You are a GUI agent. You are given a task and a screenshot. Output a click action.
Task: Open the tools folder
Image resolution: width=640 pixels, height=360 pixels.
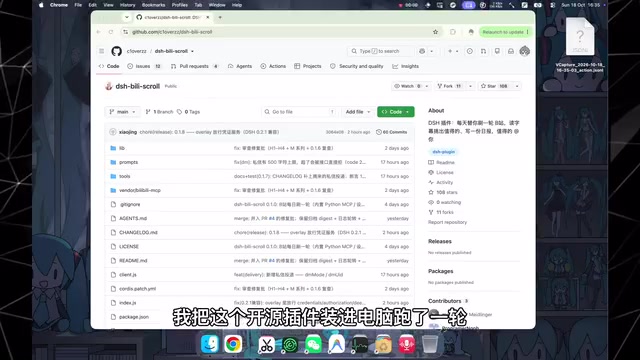[x=124, y=176]
